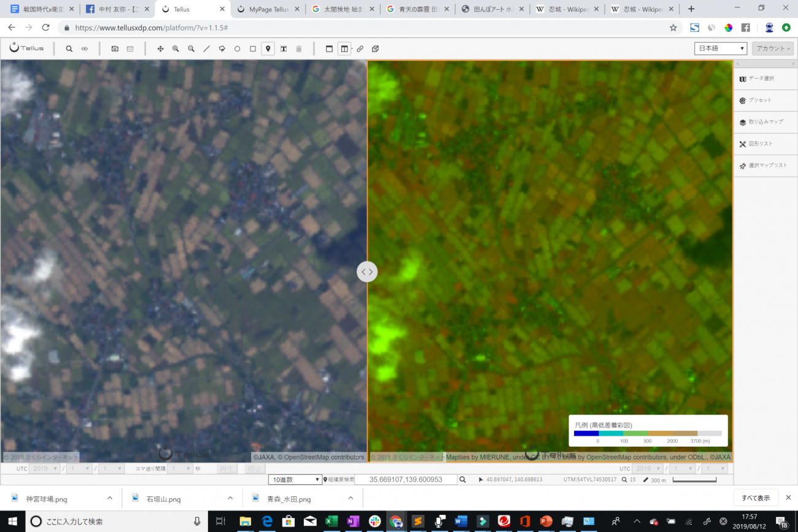Screen dimensions: 798x532
Task: Open the 青森_水田.png download
Action: pyautogui.click(x=289, y=499)
